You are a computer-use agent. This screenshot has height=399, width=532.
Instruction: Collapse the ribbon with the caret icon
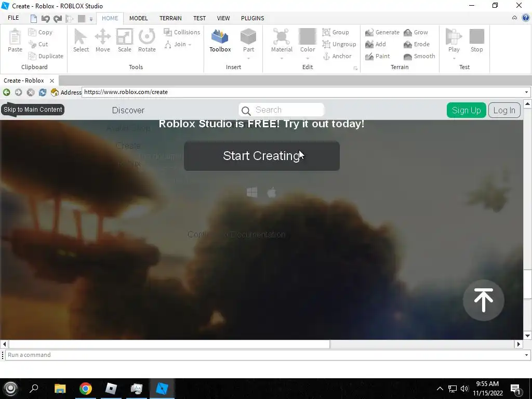point(514,18)
